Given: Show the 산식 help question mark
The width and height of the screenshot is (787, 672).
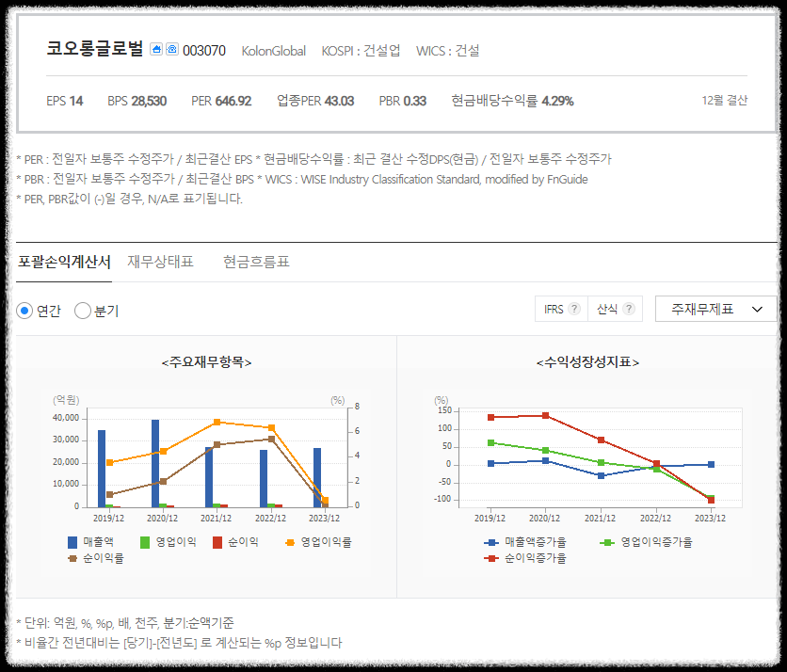Looking at the screenshot, I should tap(629, 309).
